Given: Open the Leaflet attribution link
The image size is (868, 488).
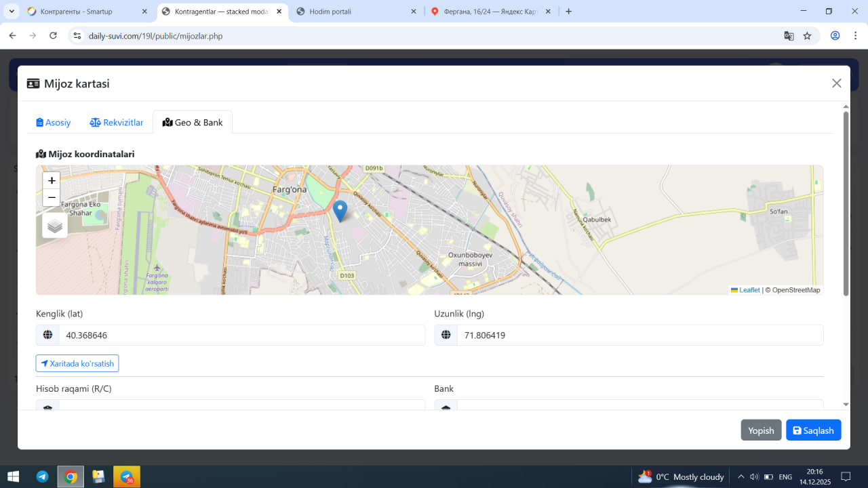Looking at the screenshot, I should coord(749,290).
